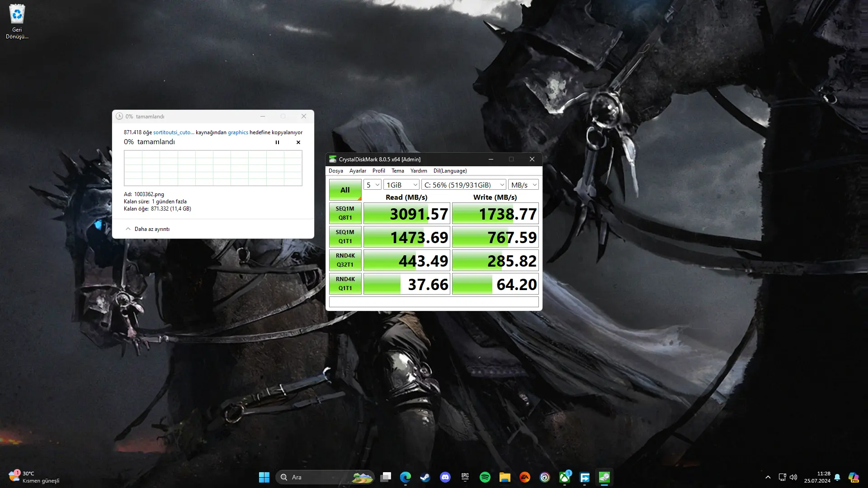Click the file name "1003362.png" text

coord(149,194)
